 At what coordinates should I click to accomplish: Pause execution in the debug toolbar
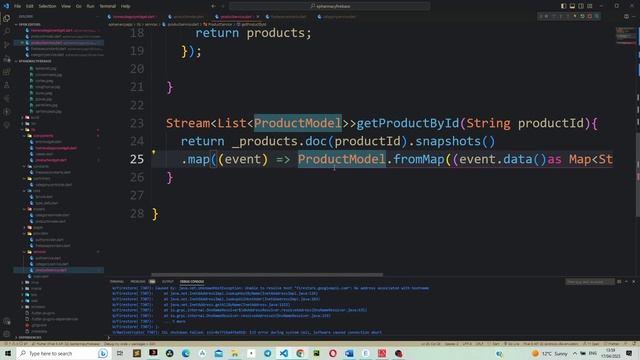pyautogui.click(x=547, y=16)
